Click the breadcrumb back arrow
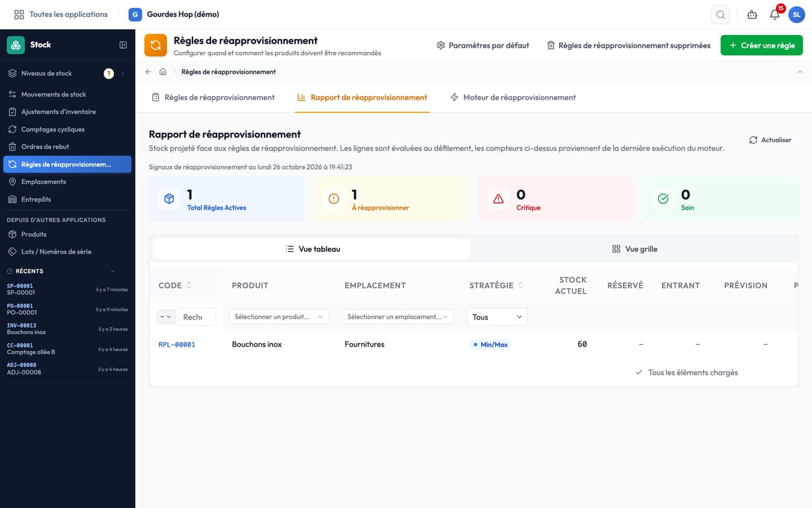 pyautogui.click(x=148, y=72)
